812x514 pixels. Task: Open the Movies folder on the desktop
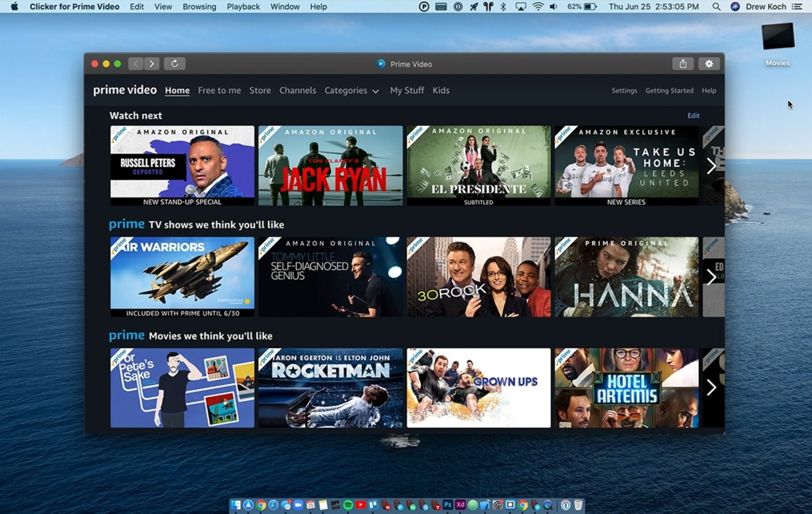point(778,44)
